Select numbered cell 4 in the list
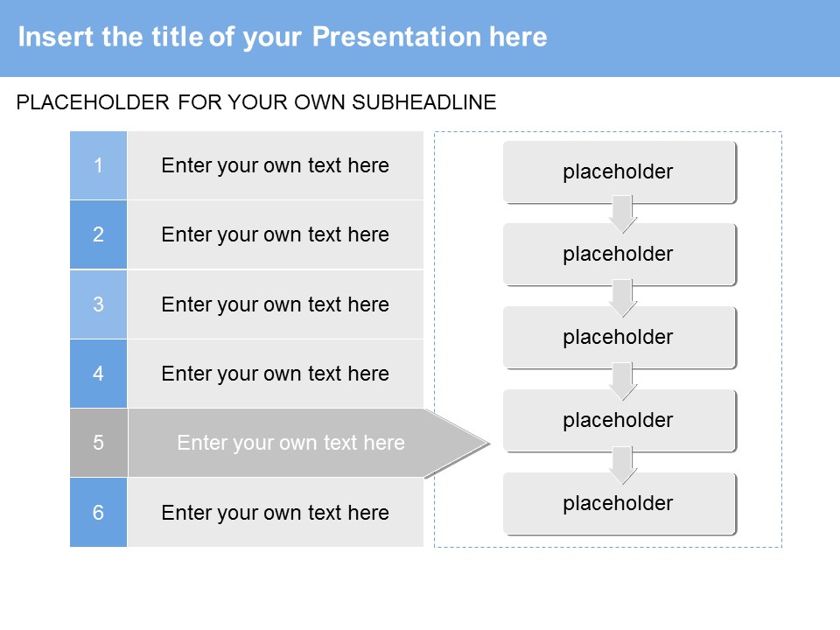This screenshot has width=840, height=630. [x=98, y=374]
